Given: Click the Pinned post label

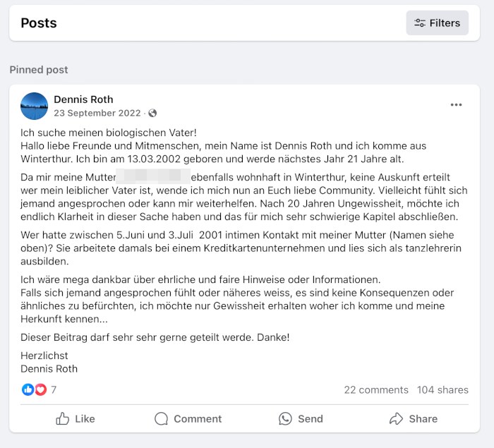Looking at the screenshot, I should click(x=39, y=70).
